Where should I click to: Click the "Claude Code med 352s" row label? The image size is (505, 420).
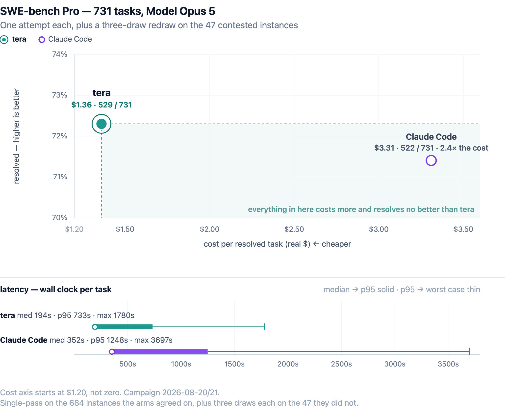click(x=86, y=340)
